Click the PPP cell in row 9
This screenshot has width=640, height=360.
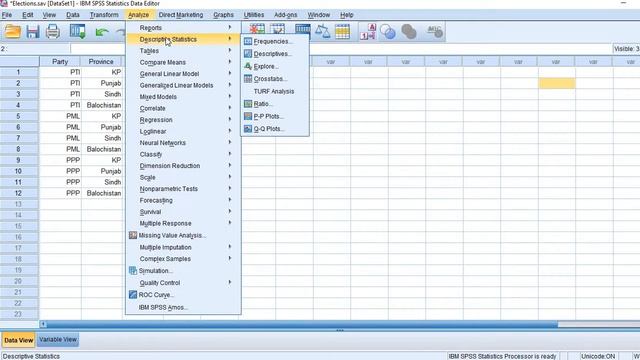coord(60,160)
